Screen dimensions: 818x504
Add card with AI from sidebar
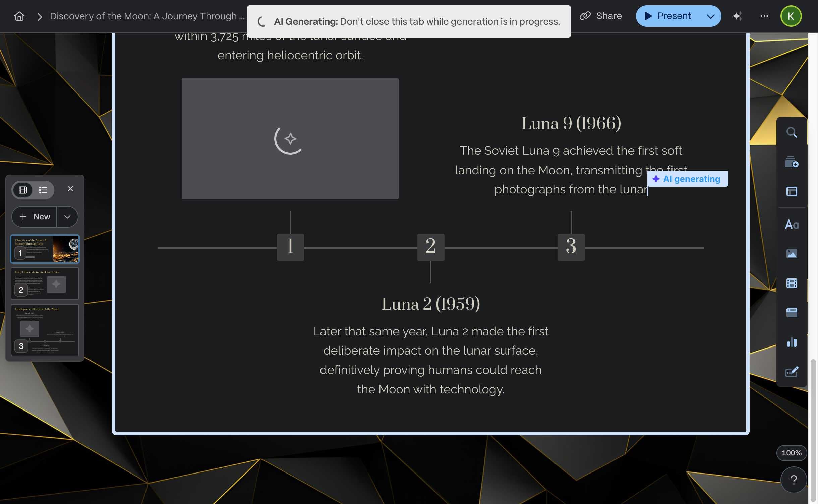[x=792, y=162]
